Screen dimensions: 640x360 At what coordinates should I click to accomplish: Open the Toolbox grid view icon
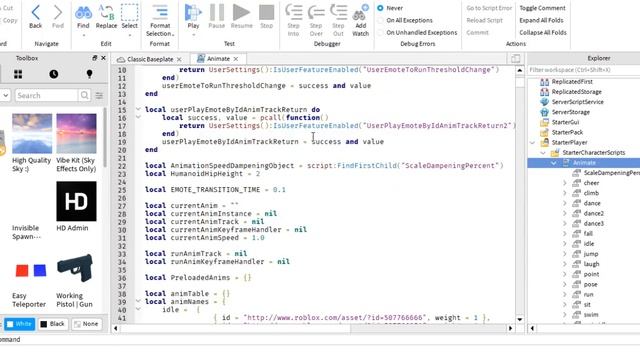point(18,74)
